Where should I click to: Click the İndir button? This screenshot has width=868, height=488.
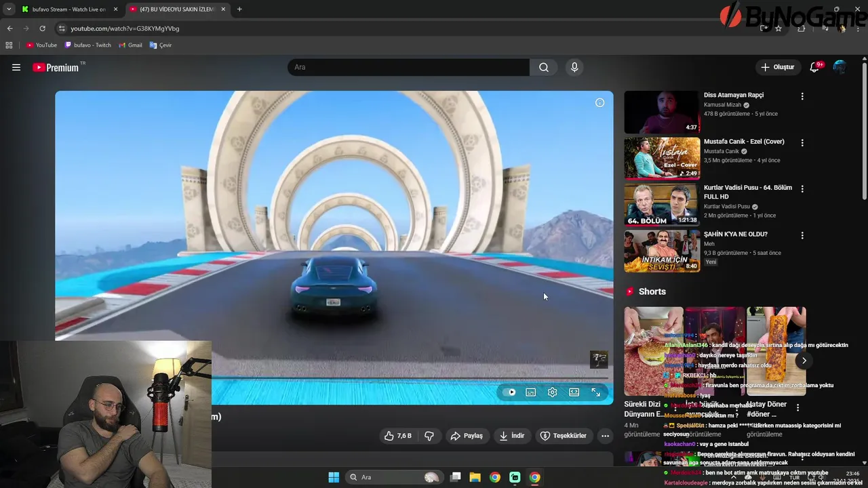click(x=512, y=436)
